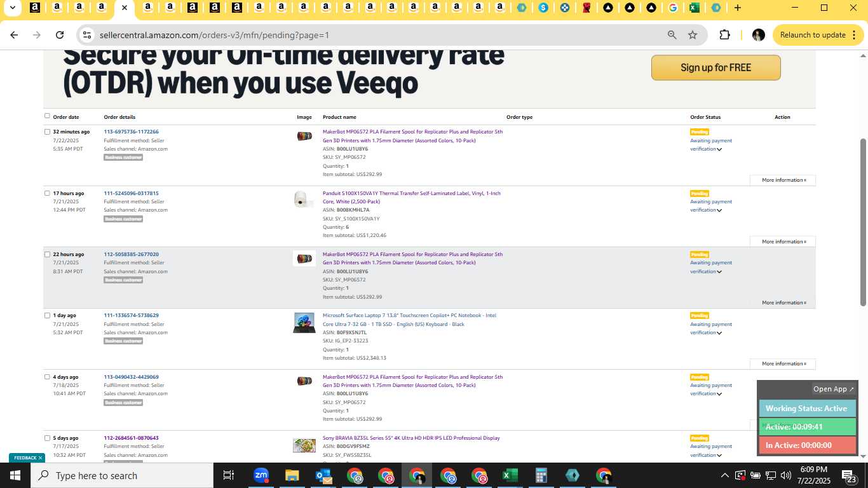Open the Windows Start menu
This screenshot has height=488, width=868.
15,475
